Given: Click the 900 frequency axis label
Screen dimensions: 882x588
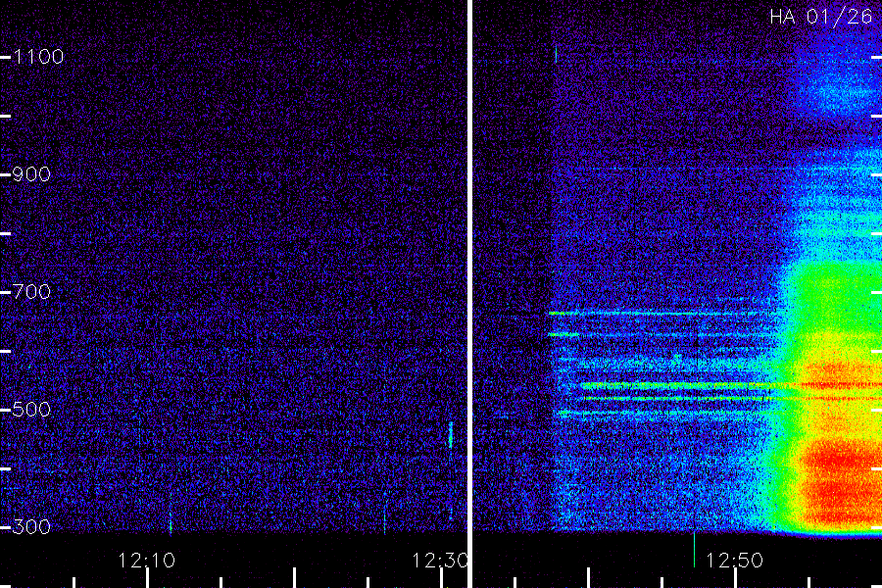Looking at the screenshot, I should [x=31, y=174].
